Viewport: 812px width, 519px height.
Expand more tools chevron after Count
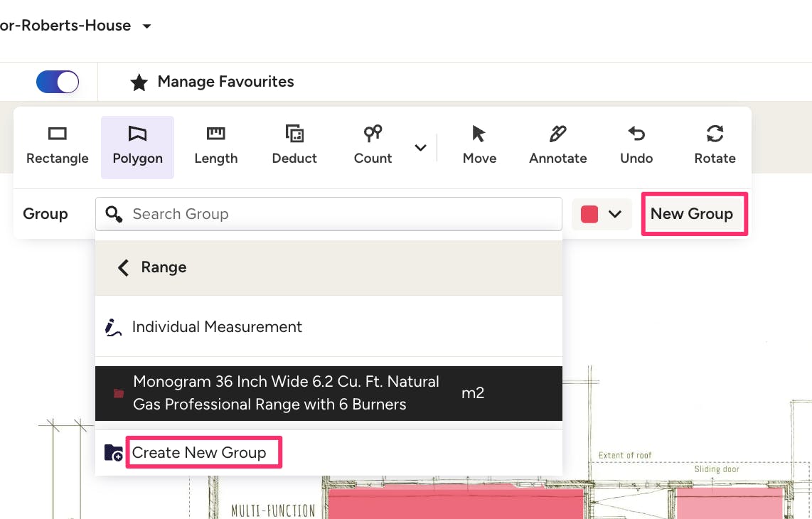coord(420,148)
